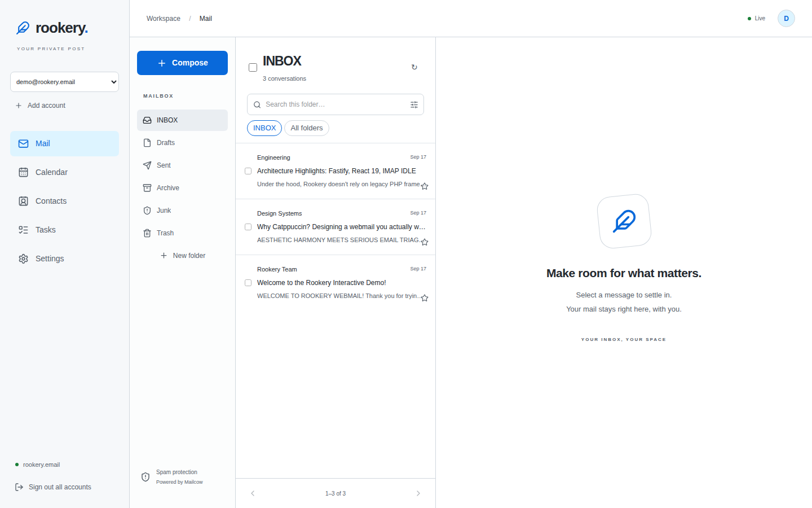Select the Sent folder
Image resolution: width=812 pixels, height=508 pixels.
coord(182,165)
